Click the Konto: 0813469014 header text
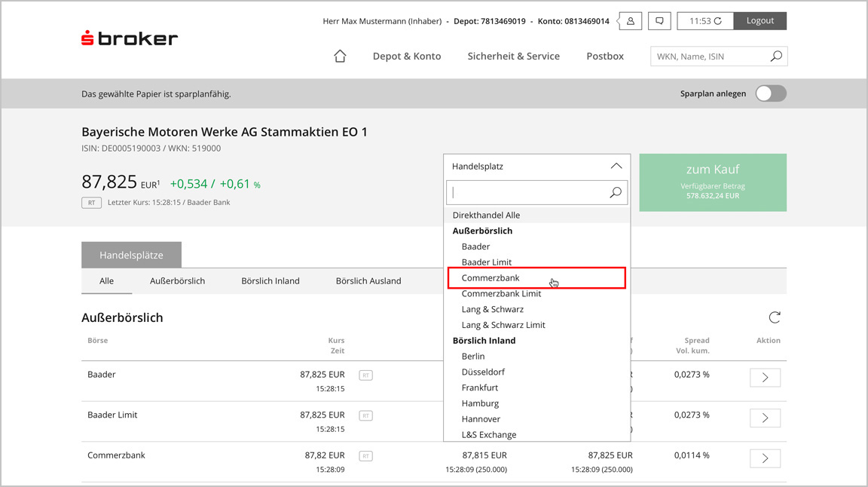This screenshot has width=868, height=487. click(573, 21)
